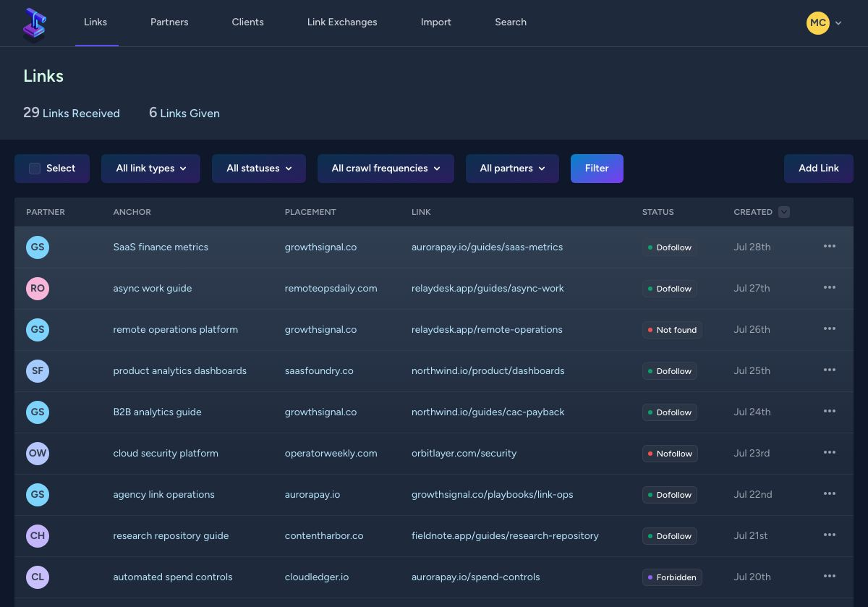The image size is (868, 607).
Task: Click OW partner avatar
Action: [38, 453]
